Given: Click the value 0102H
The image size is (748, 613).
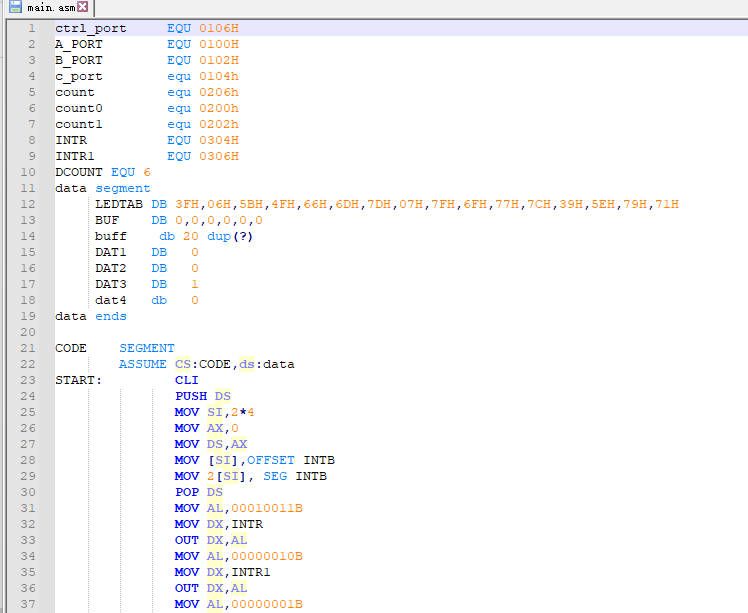Looking at the screenshot, I should (219, 60).
